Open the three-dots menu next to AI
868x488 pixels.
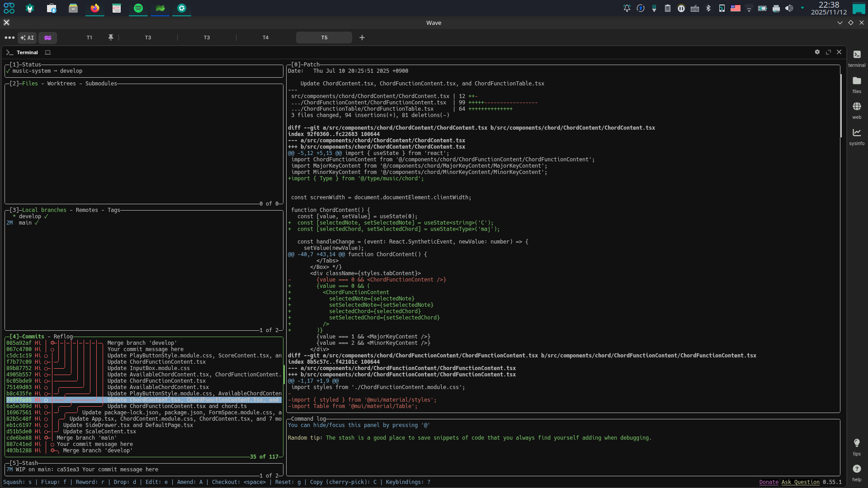coord(9,38)
